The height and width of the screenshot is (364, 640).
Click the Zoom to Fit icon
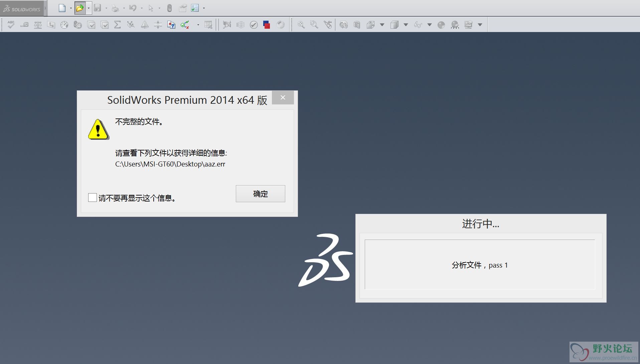pos(301,25)
